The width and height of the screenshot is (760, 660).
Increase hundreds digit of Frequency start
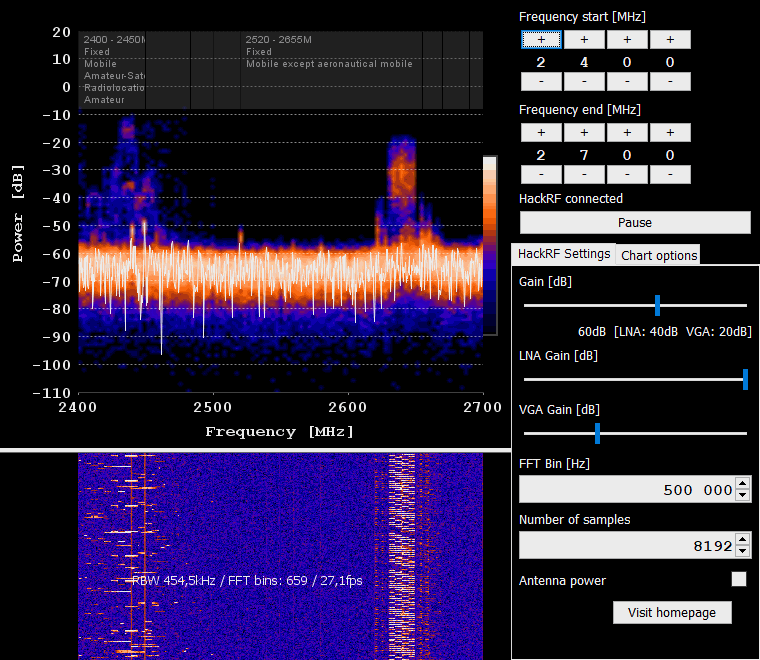[x=584, y=40]
